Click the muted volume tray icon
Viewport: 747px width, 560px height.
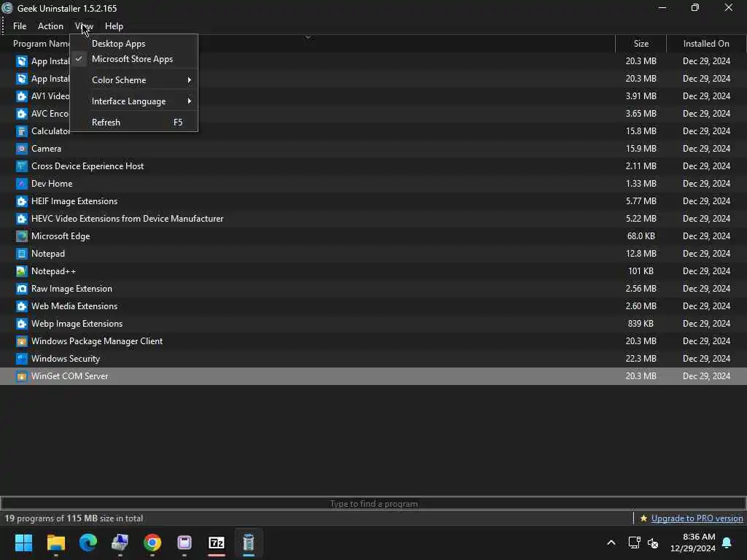(x=653, y=542)
